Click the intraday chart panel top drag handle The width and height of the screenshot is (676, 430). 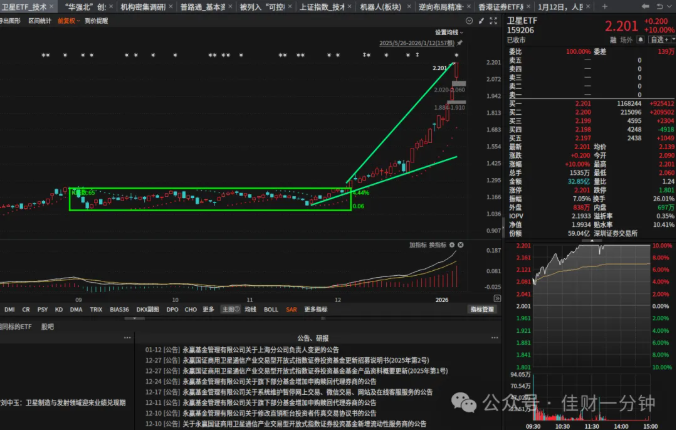tap(592, 241)
